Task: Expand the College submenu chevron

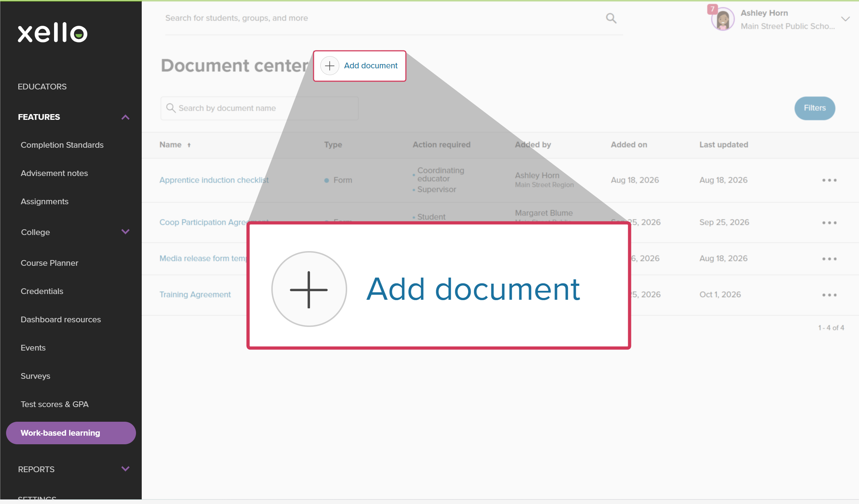Action: coord(125,232)
